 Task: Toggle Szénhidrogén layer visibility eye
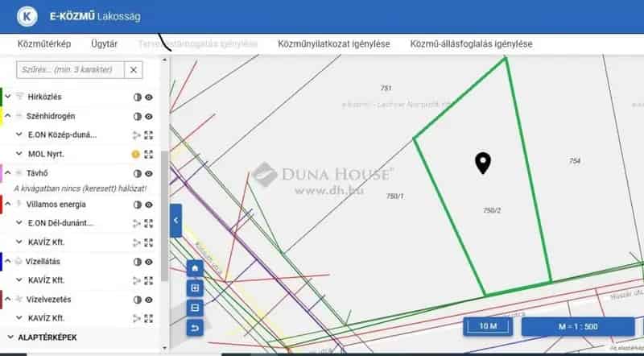click(149, 116)
